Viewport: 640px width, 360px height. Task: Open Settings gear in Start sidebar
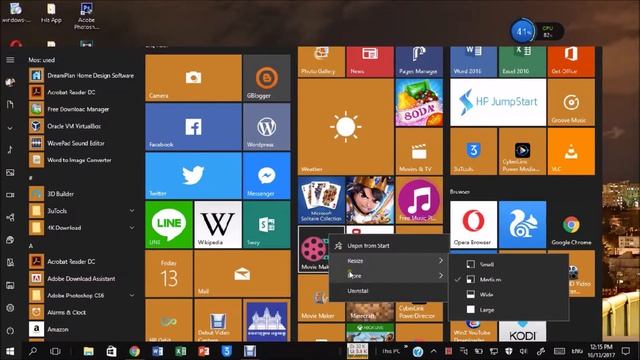tap(10, 308)
